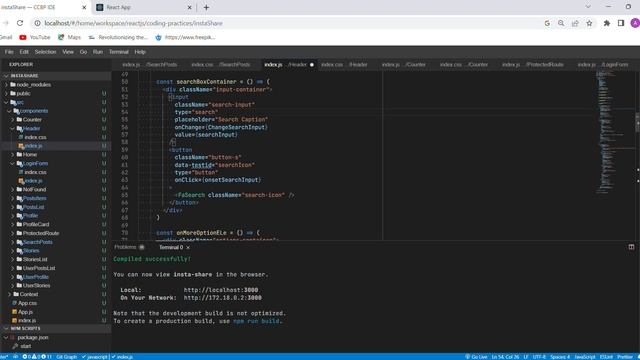
Task: Open App.css file in explorer
Action: point(27,303)
